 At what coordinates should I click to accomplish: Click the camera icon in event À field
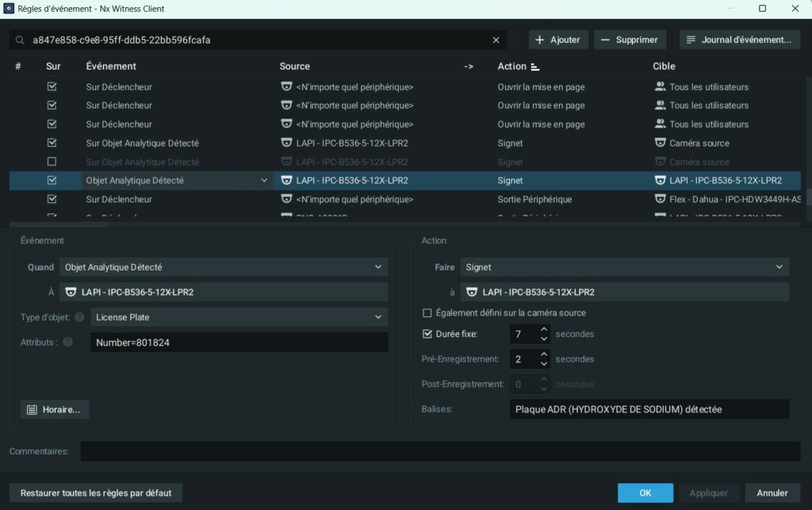(71, 292)
